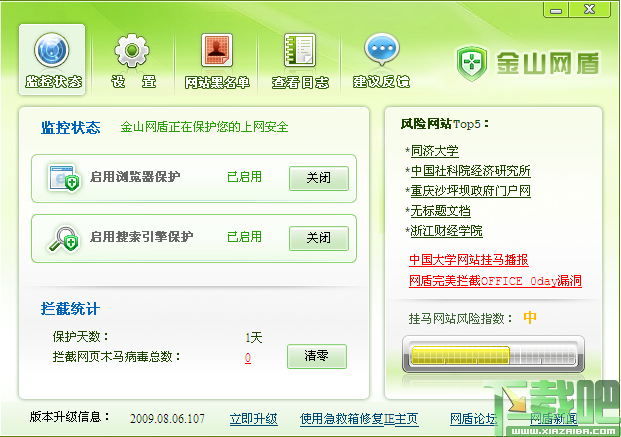The height and width of the screenshot is (437, 621).
Task: Turn off search engine protection with 关闭
Action: tap(319, 239)
